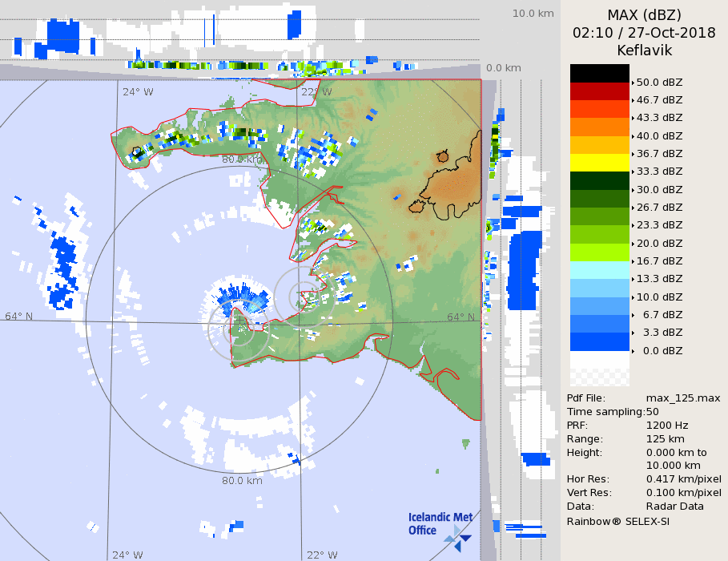Pick the yellow 33.3 dBZ legend color
Screen dimensions: 728x561
599,163
